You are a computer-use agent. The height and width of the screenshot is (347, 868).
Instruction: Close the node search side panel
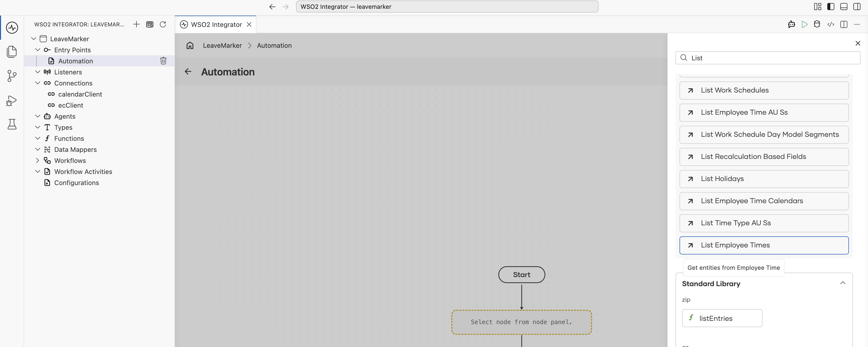pyautogui.click(x=858, y=43)
